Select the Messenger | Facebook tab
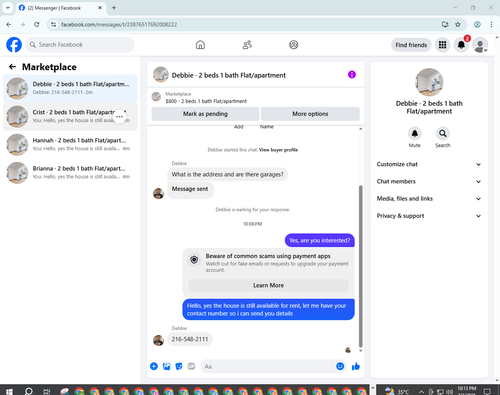 [60, 8]
